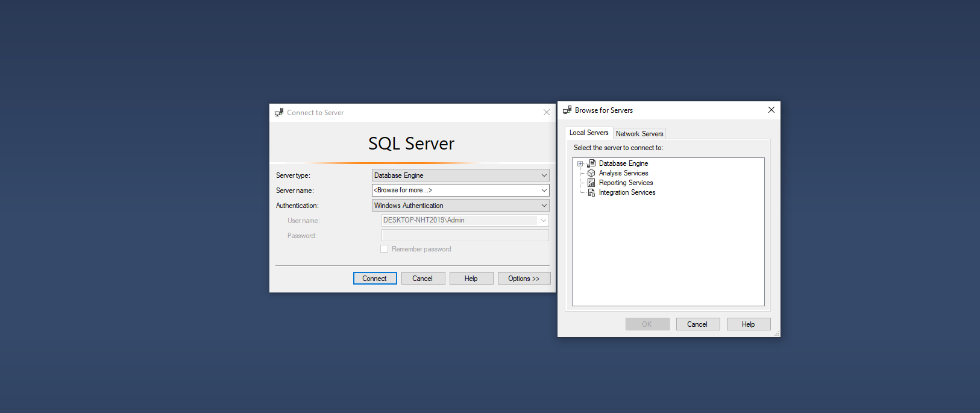Cancel the Connect to Server dialog
980x413 pixels.
[423, 279]
